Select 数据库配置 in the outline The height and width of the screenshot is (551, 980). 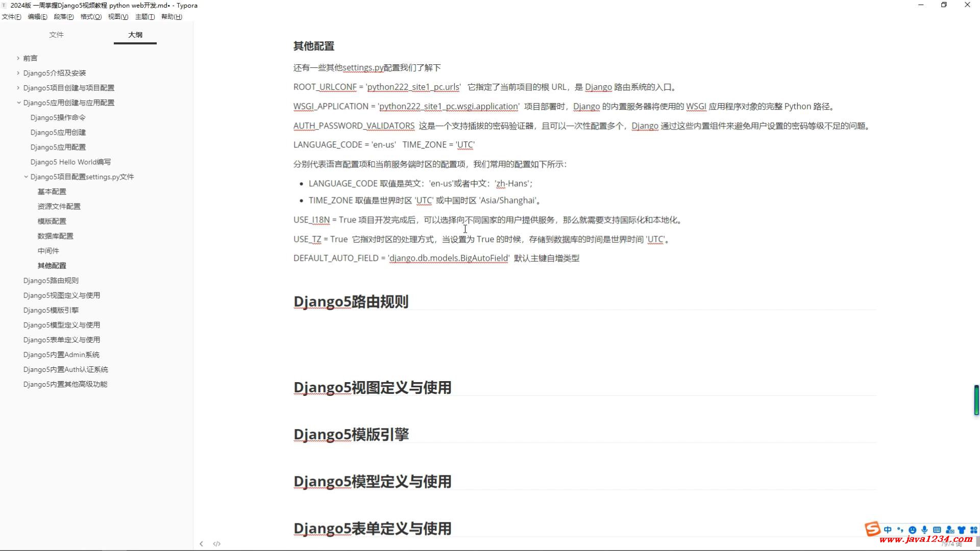point(55,236)
